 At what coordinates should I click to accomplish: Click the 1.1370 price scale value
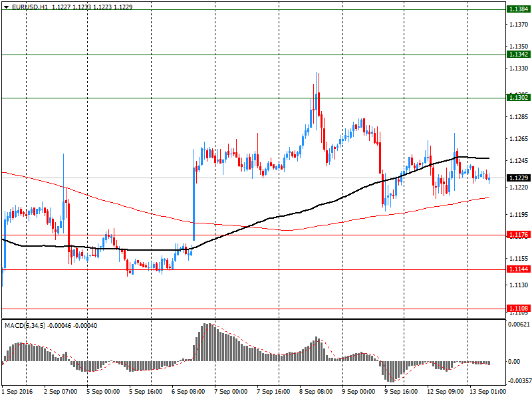click(x=519, y=25)
